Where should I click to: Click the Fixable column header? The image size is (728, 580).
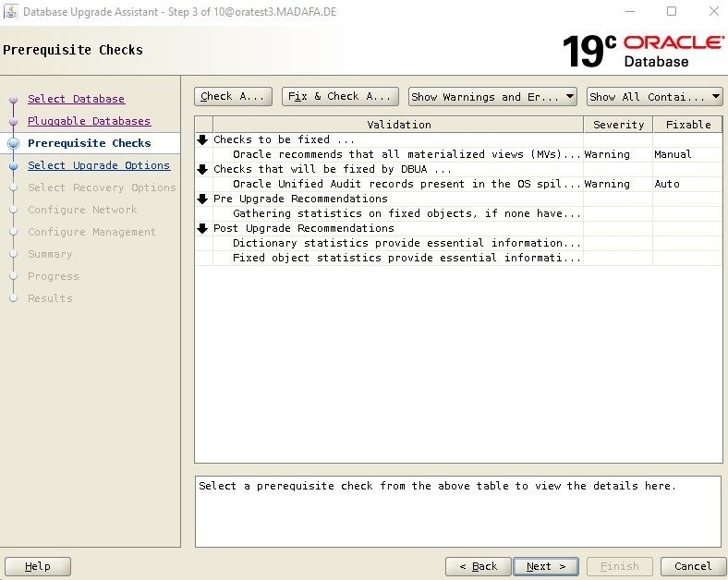click(x=687, y=125)
